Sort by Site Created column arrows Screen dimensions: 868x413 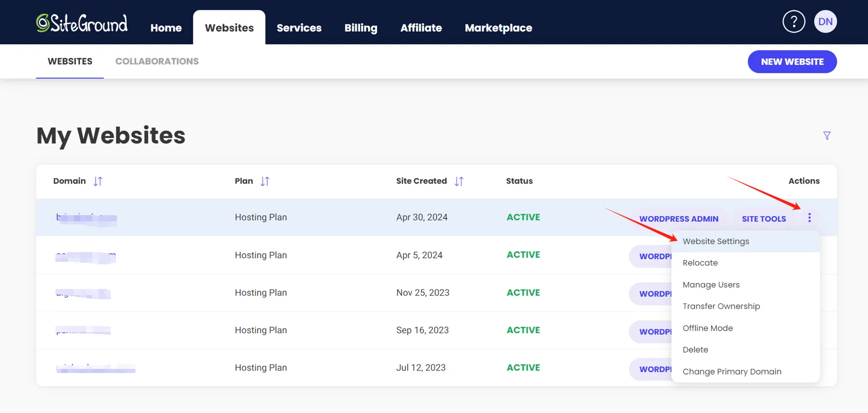[x=459, y=181]
